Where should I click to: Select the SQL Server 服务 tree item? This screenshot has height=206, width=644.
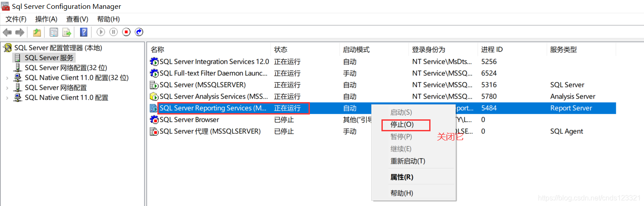pyautogui.click(x=49, y=58)
